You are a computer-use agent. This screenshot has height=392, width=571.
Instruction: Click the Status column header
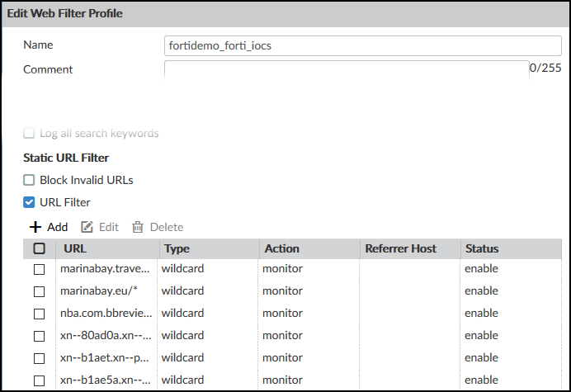pos(482,248)
